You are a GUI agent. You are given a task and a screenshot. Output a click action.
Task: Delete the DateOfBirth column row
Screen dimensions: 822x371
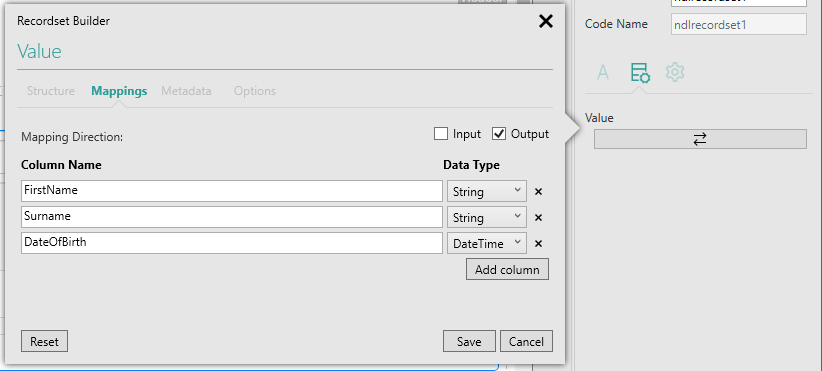[538, 244]
